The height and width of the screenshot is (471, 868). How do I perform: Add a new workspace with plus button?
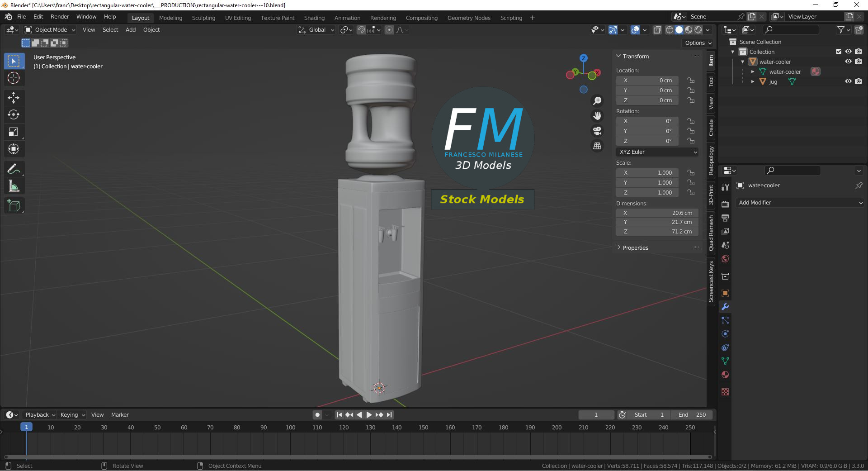click(532, 18)
